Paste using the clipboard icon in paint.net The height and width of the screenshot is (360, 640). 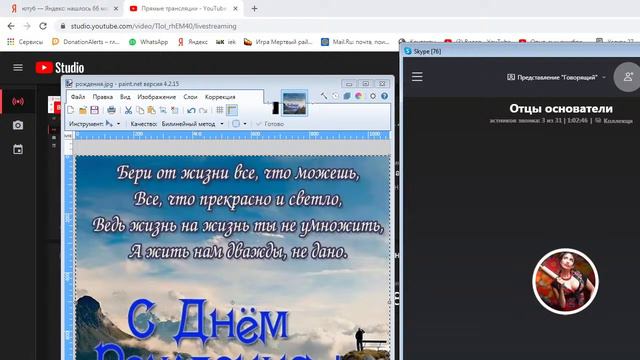pyautogui.click(x=151, y=110)
